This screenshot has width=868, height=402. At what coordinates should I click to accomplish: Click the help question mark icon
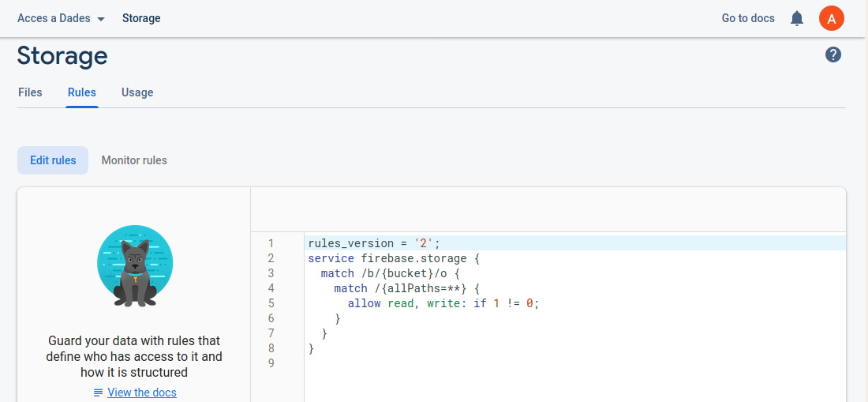coord(833,54)
